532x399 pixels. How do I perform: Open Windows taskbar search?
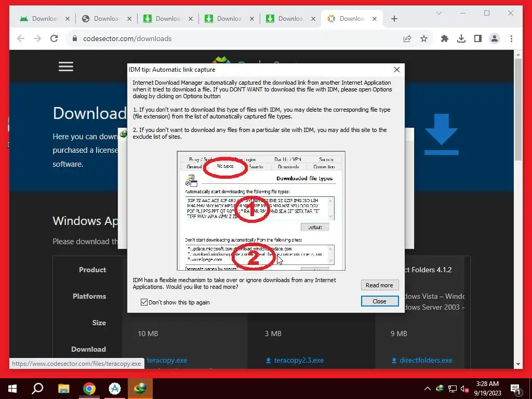click(37, 389)
